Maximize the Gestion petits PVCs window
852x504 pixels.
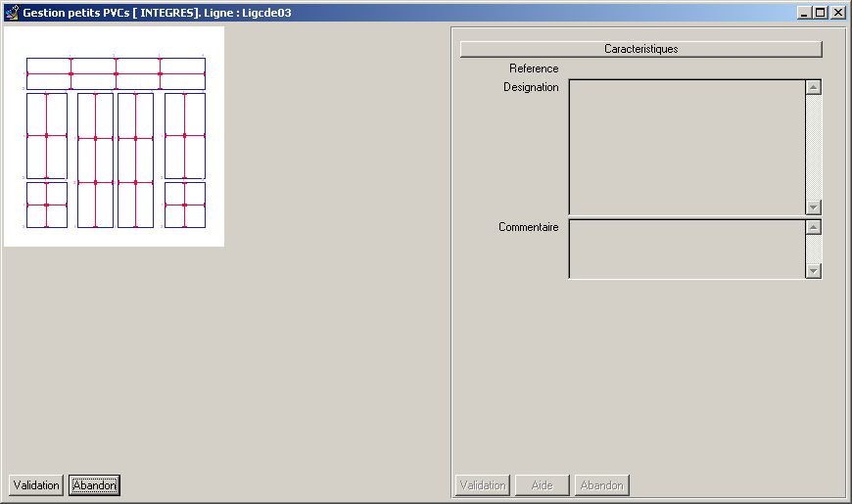821,13
